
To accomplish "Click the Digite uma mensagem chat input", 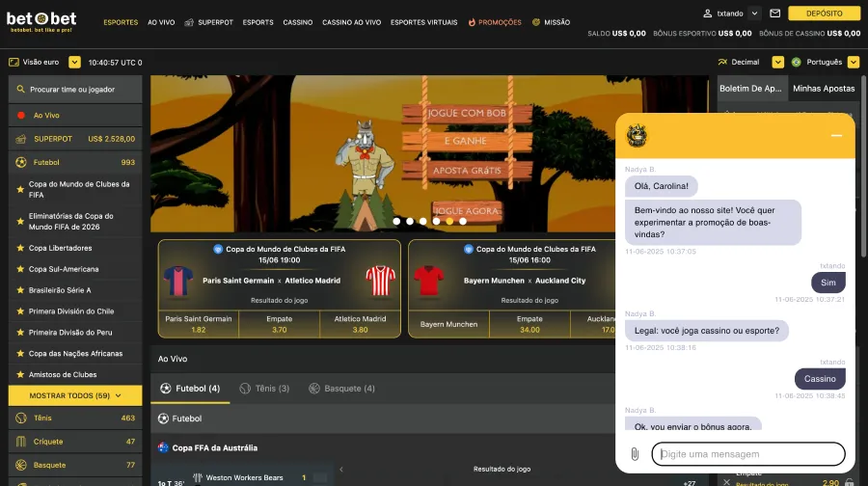I will tap(748, 454).
